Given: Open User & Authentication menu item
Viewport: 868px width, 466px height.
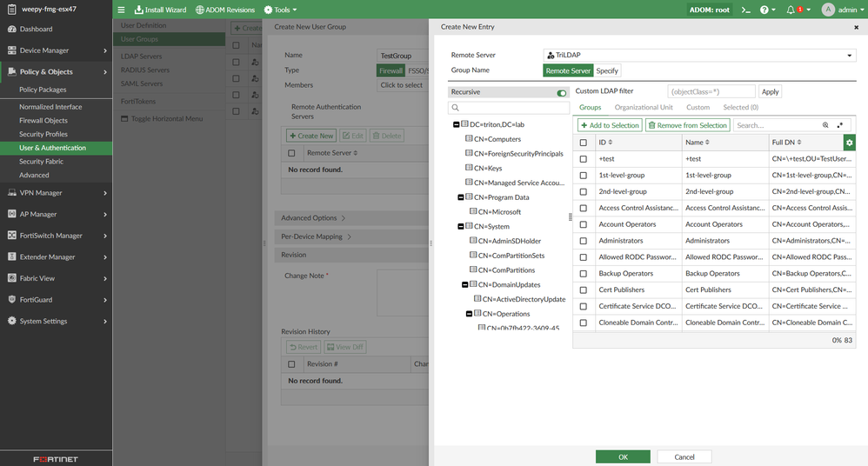Looking at the screenshot, I should coord(56,148).
